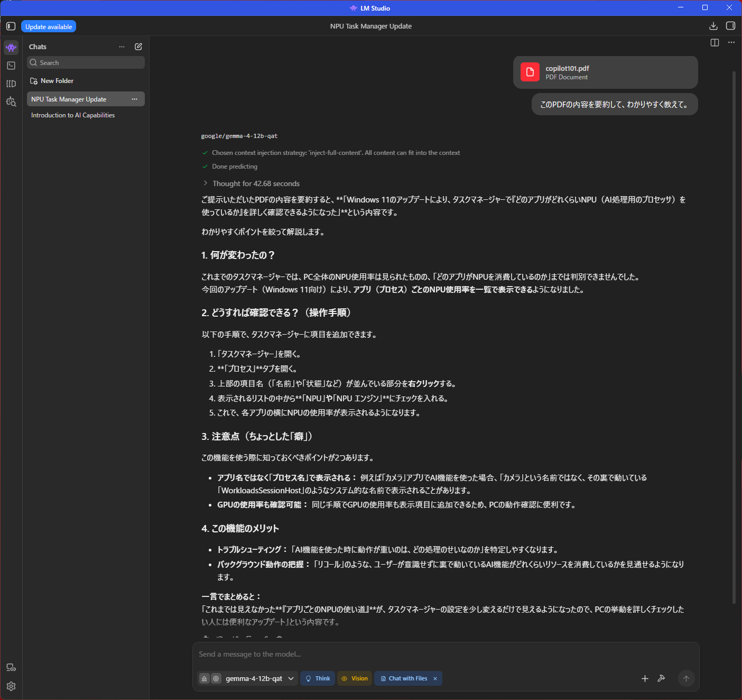Open the My Models library section
Image resolution: width=742 pixels, height=700 pixels.
click(11, 84)
